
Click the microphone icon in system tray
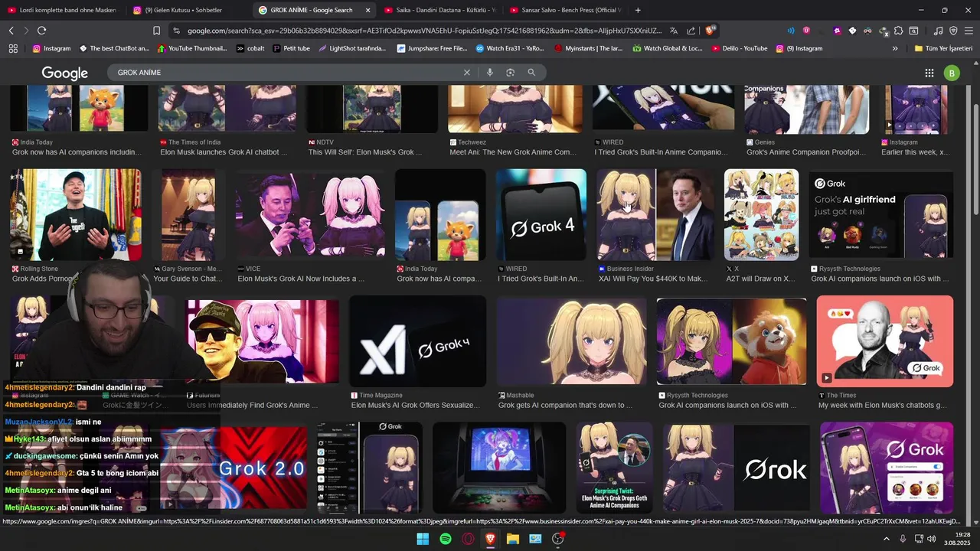903,539
